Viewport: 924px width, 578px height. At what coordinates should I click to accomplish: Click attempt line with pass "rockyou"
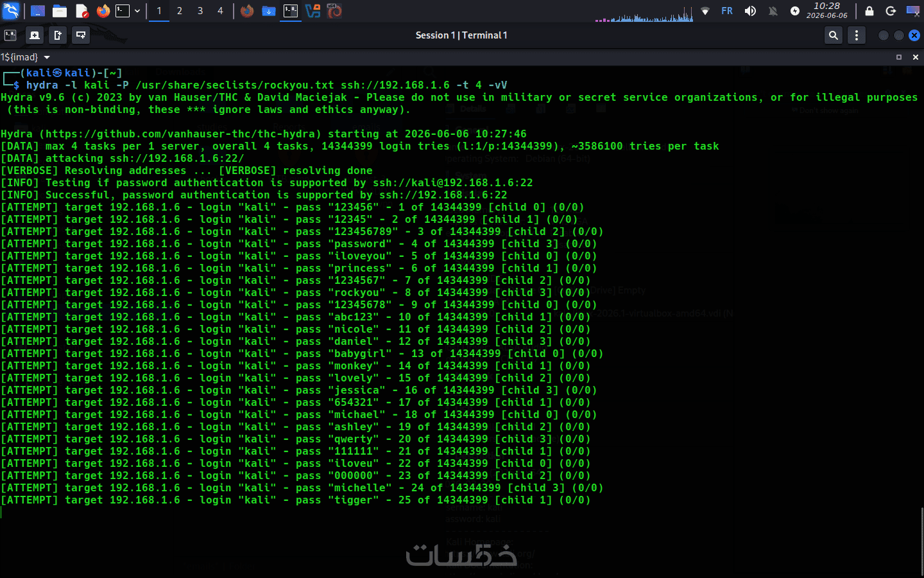tap(296, 293)
